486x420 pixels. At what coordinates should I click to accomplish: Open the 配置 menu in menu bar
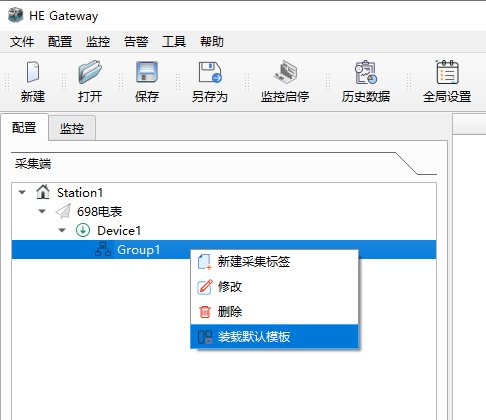click(x=60, y=42)
